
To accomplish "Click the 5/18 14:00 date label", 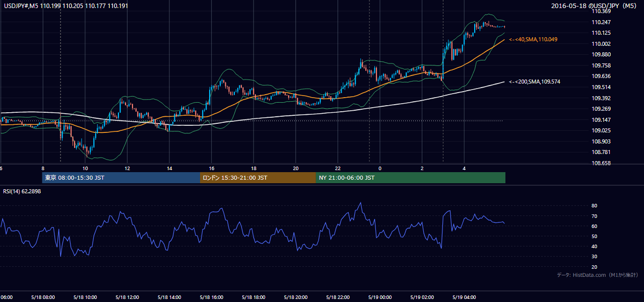I will click(169, 297).
